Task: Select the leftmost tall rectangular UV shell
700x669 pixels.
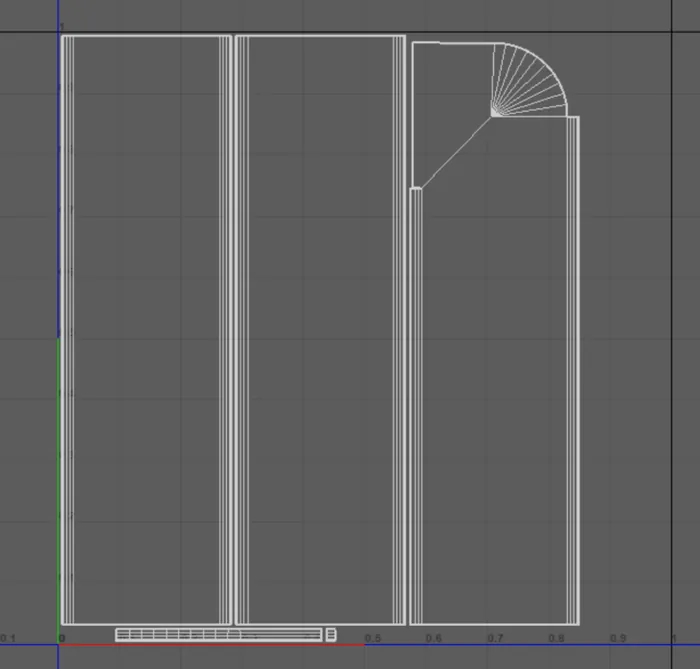Action: click(146, 330)
